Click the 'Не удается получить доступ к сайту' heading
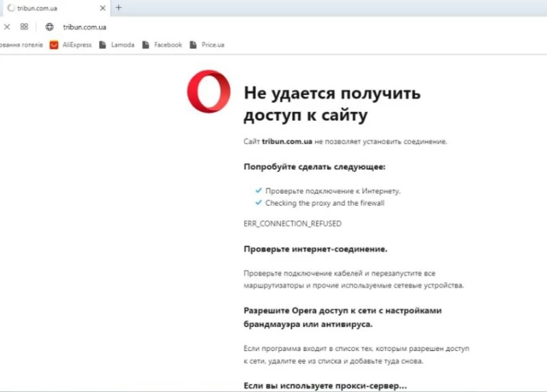 tap(332, 104)
